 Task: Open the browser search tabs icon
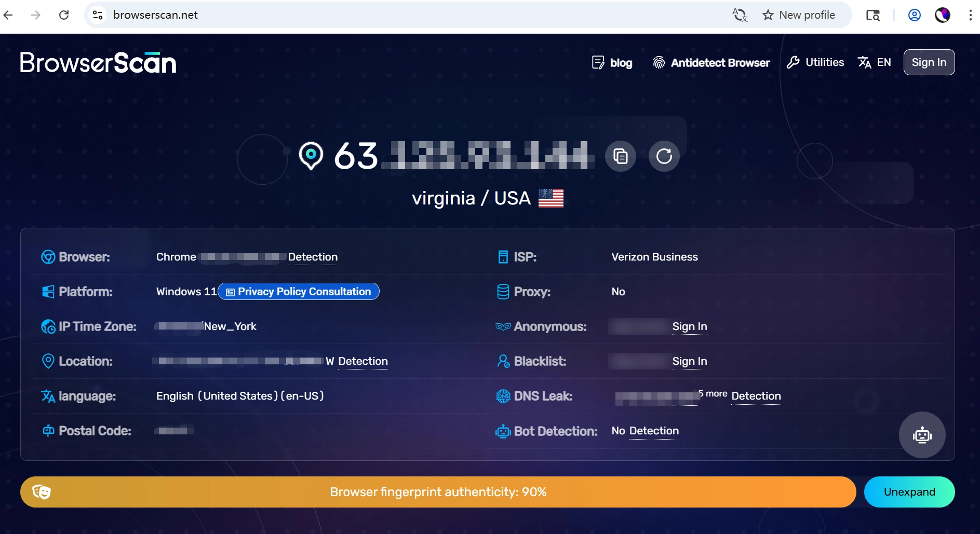872,15
